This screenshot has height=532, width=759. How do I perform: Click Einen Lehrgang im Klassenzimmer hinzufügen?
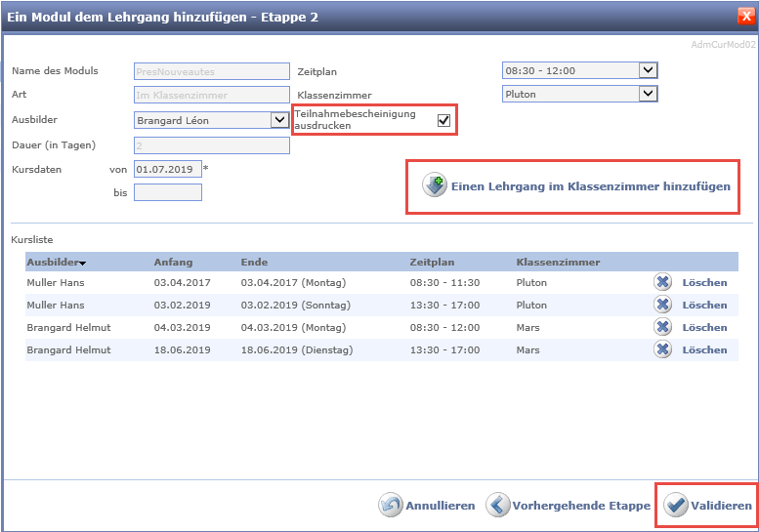pyautogui.click(x=590, y=185)
